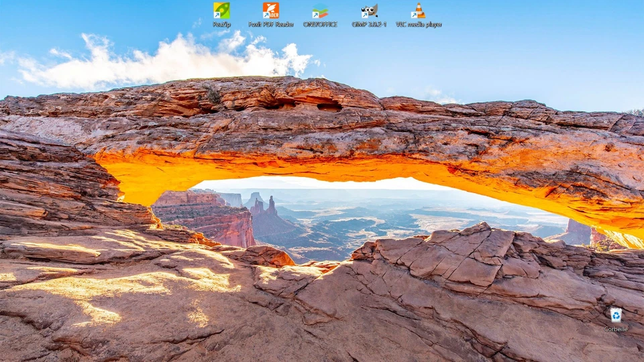Click the 'Foxit PDF Reader' label text
This screenshot has width=644, height=362.
coord(270,25)
